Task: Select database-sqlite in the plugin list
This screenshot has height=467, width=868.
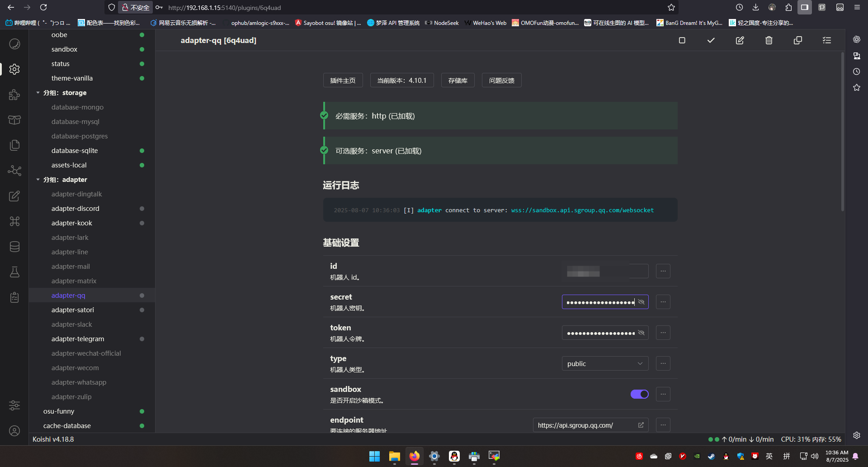Action: (x=92, y=151)
